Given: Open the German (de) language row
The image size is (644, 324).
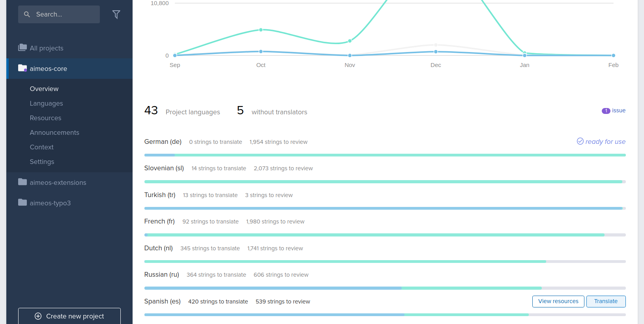Looking at the screenshot, I should tap(163, 142).
